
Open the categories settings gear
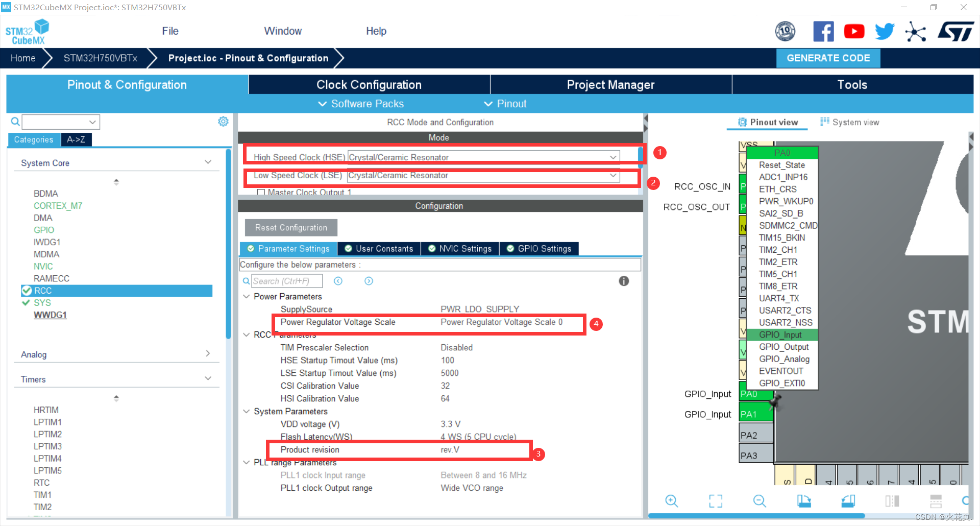point(223,122)
